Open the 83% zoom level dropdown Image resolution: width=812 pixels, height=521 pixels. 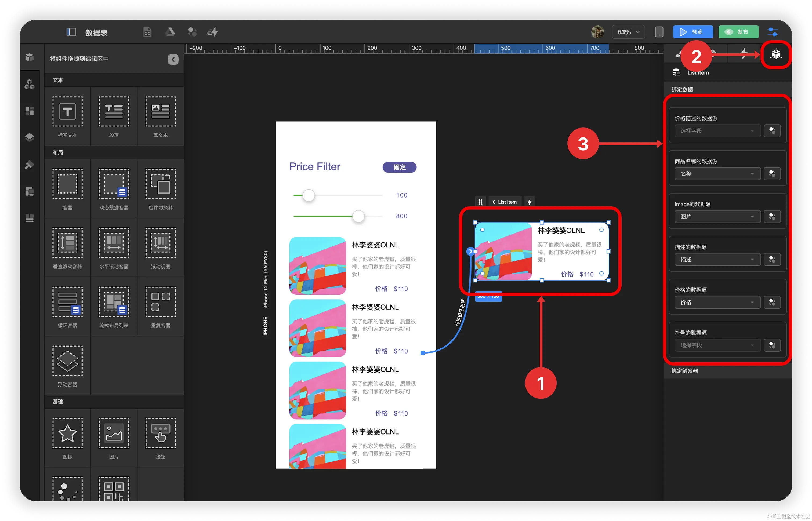(x=628, y=32)
